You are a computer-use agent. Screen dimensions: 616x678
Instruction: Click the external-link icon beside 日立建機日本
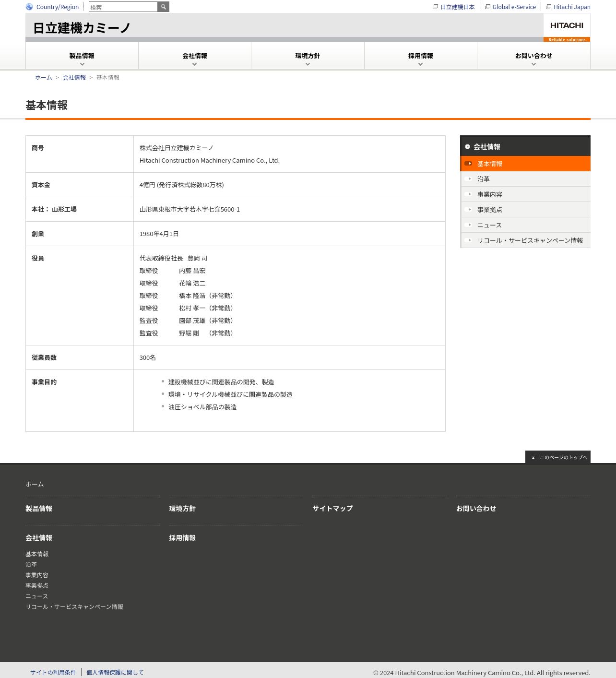435,7
